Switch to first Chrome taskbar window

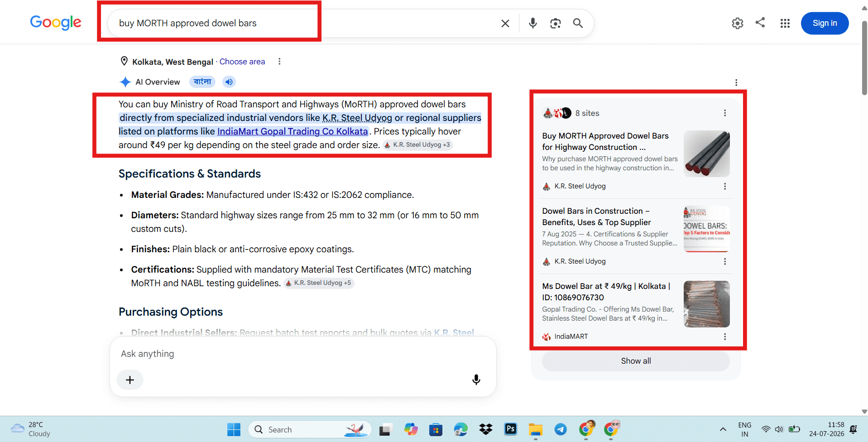[586, 428]
